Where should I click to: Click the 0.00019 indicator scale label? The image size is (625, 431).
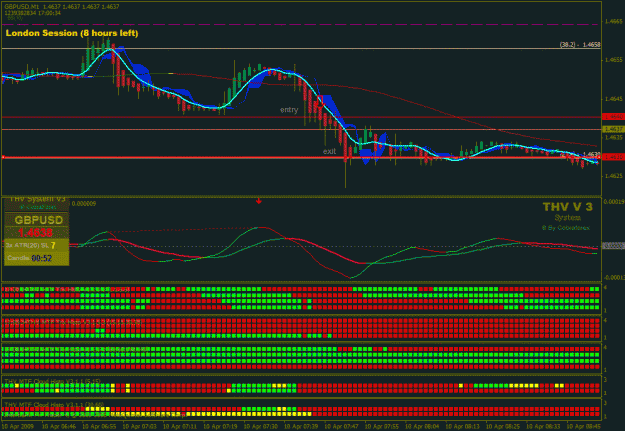click(614, 202)
